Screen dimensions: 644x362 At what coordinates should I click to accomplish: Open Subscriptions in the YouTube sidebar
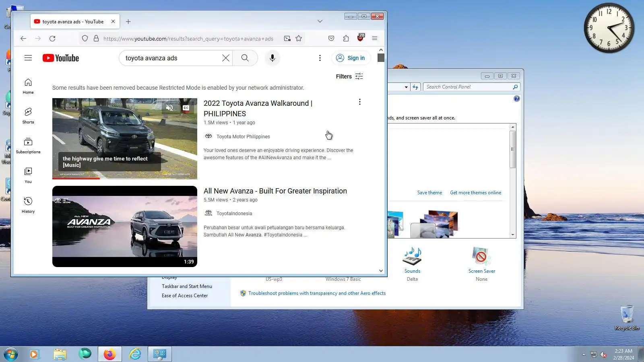tap(28, 146)
